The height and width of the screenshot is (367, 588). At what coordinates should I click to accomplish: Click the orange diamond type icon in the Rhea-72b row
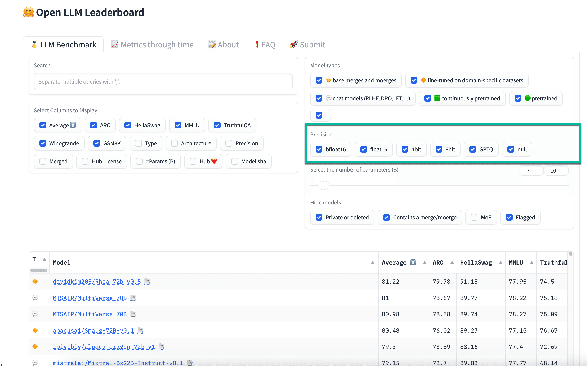35,282
